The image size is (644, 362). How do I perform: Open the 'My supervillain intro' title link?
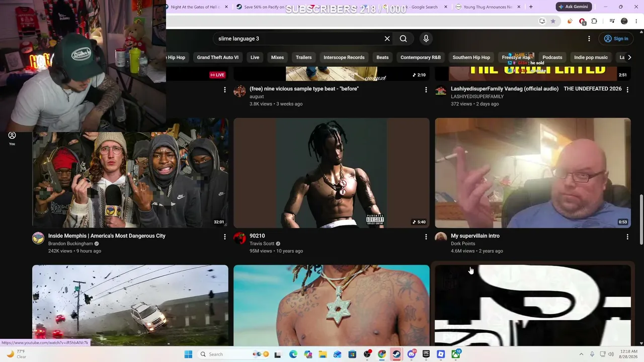pos(475,236)
